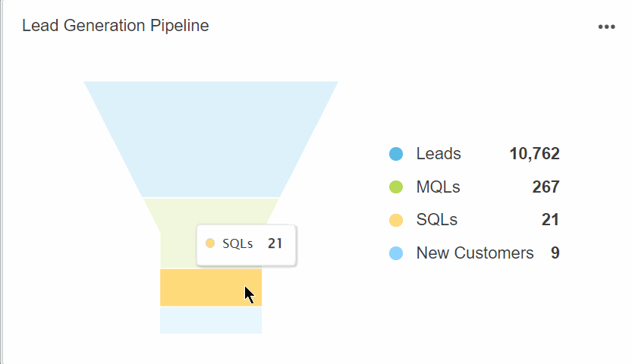Click the Leads value 10,762
632x364 pixels.
[x=534, y=154]
